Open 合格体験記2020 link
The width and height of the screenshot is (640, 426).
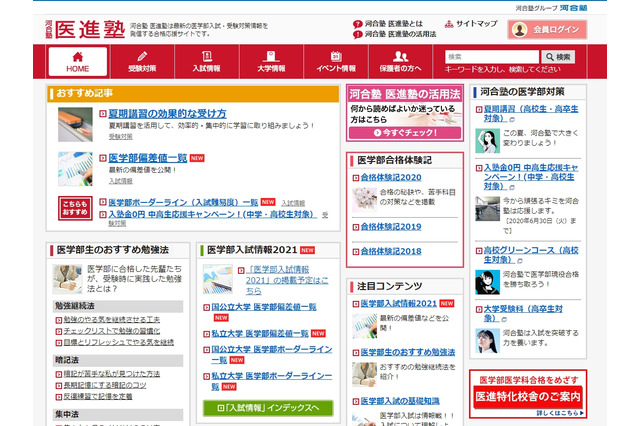click(391, 178)
